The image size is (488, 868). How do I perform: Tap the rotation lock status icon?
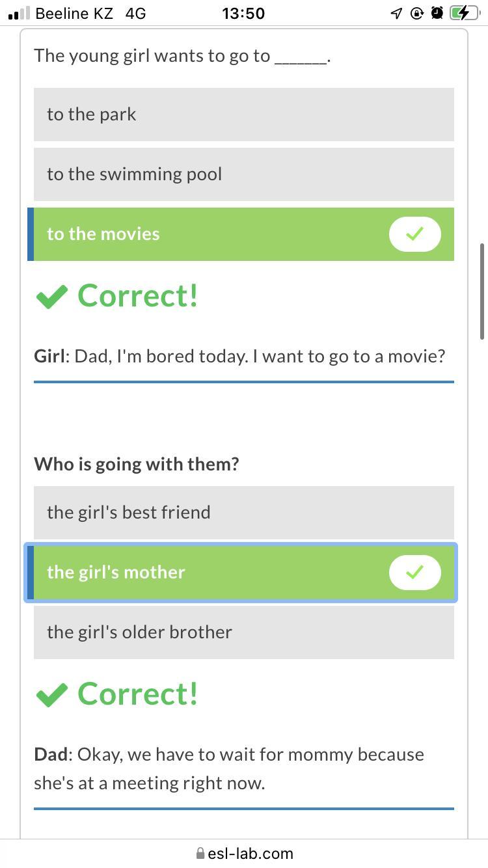tap(416, 13)
